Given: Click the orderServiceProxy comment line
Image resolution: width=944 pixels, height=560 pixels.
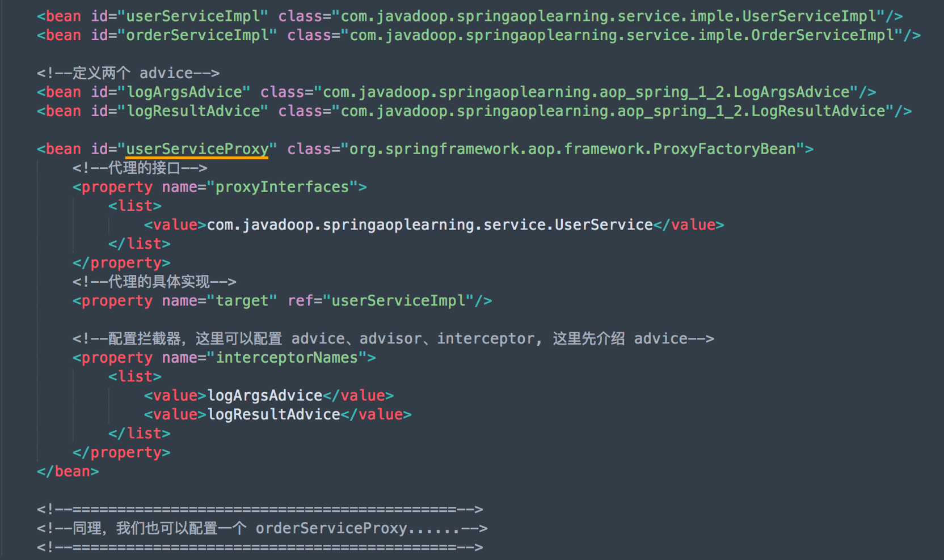Looking at the screenshot, I should click(262, 528).
